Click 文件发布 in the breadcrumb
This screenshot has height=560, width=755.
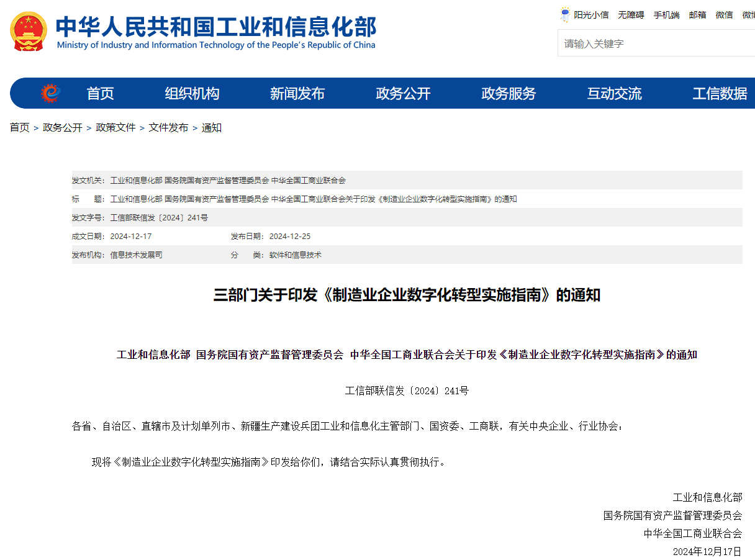tap(168, 127)
